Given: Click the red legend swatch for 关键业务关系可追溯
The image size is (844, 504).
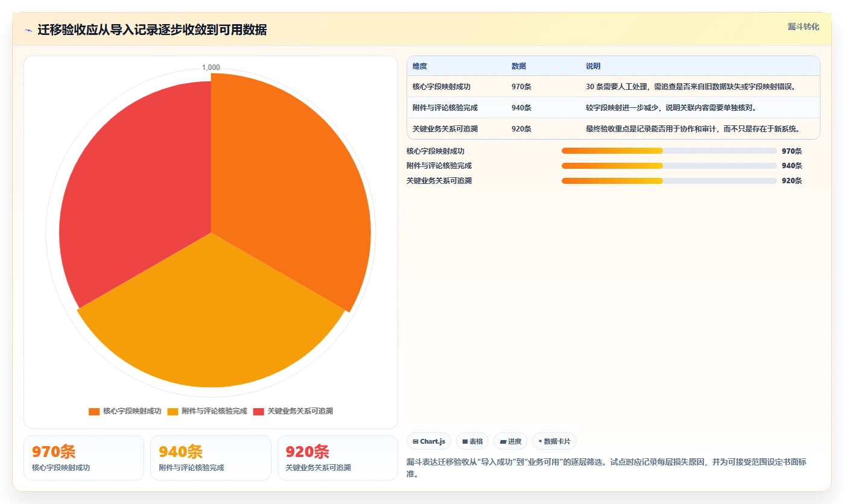Looking at the screenshot, I should pos(258,412).
